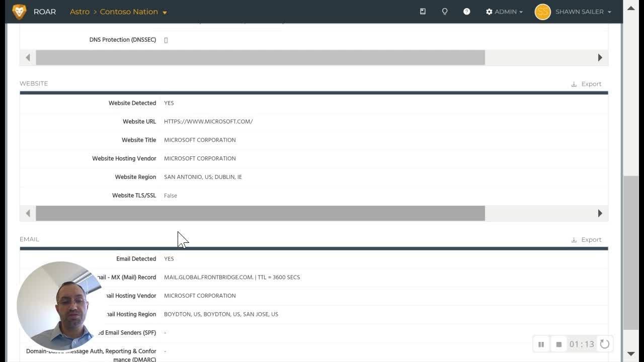Click the ROAR brand text
This screenshot has width=644, height=362.
[45, 12]
